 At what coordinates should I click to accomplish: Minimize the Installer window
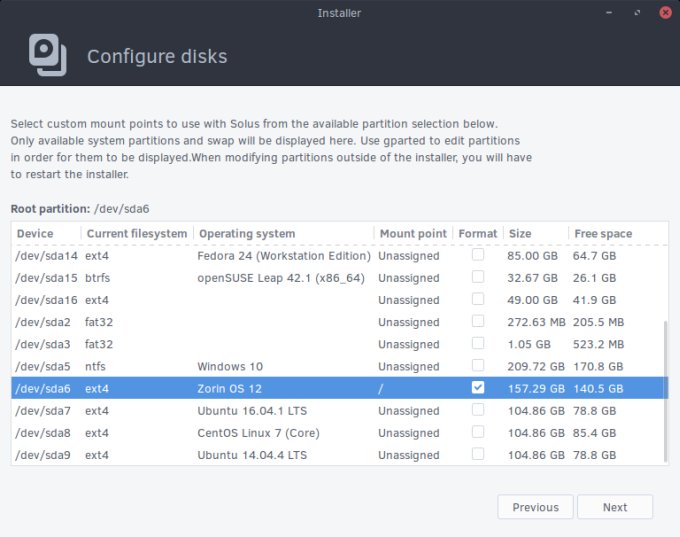point(609,13)
